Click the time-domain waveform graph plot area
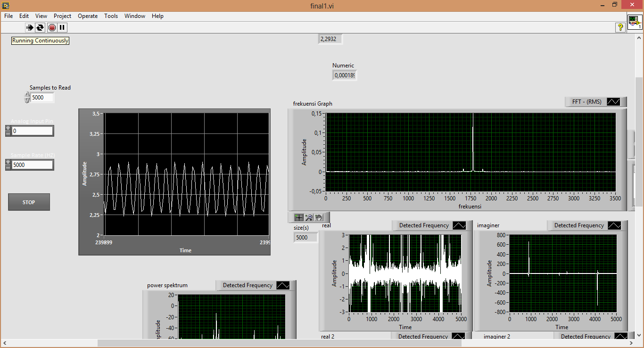The width and height of the screenshot is (644, 348). pyautogui.click(x=187, y=174)
